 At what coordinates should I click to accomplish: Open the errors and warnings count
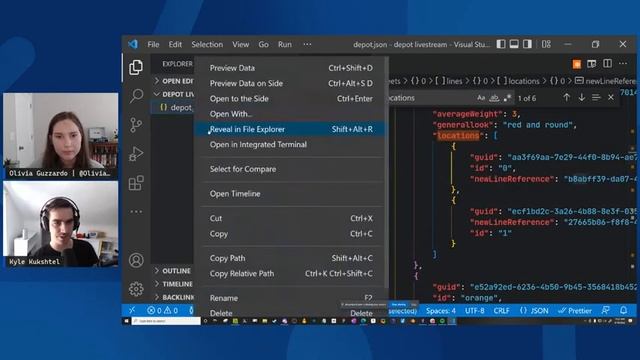tap(162, 310)
